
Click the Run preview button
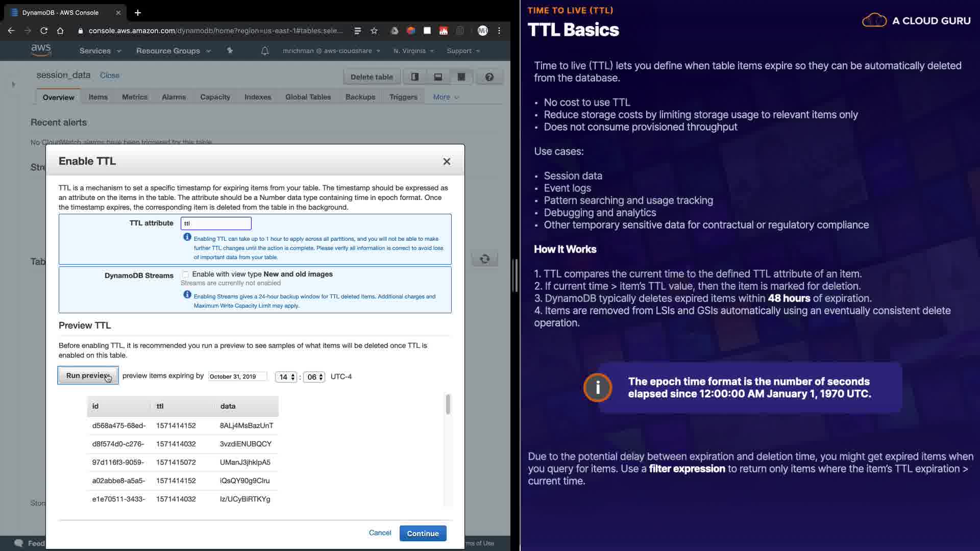click(88, 375)
